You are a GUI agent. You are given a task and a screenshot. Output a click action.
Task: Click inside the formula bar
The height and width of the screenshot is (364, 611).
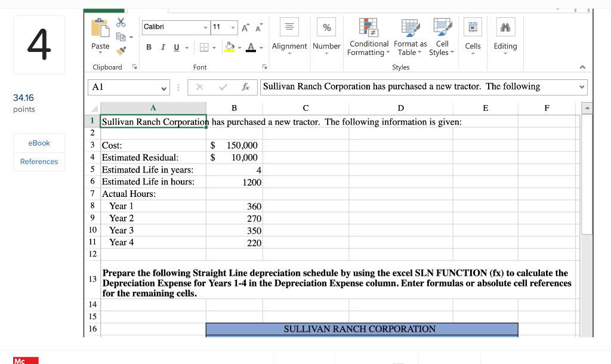pyautogui.click(x=418, y=87)
